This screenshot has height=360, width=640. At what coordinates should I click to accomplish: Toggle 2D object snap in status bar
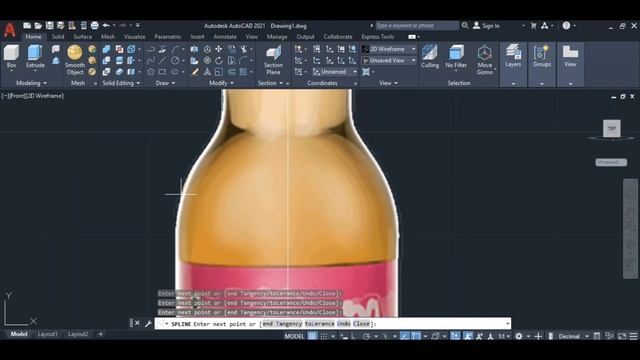[416, 336]
